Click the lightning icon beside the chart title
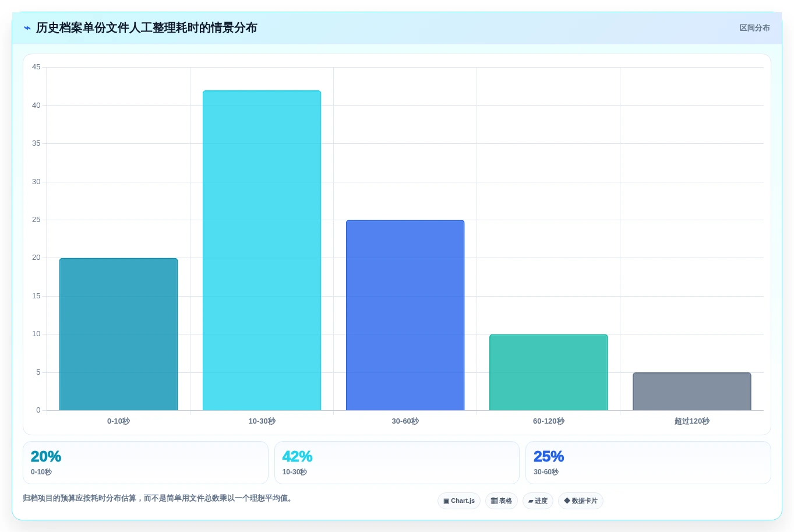This screenshot has width=794, height=532. pos(27,28)
